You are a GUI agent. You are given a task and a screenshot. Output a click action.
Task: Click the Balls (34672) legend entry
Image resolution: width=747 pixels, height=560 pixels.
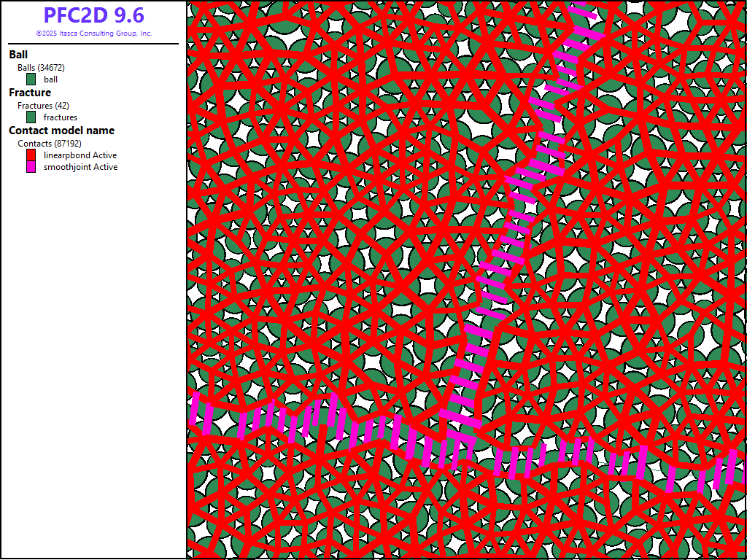(x=41, y=68)
